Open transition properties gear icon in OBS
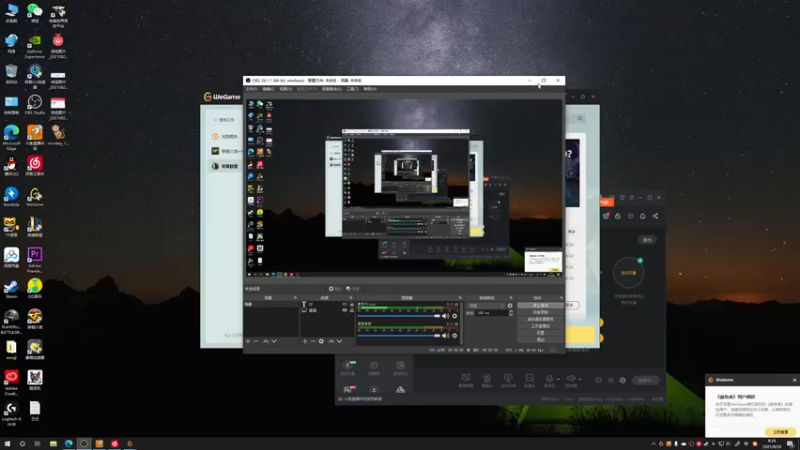Viewport: 800px width, 450px height. click(510, 306)
